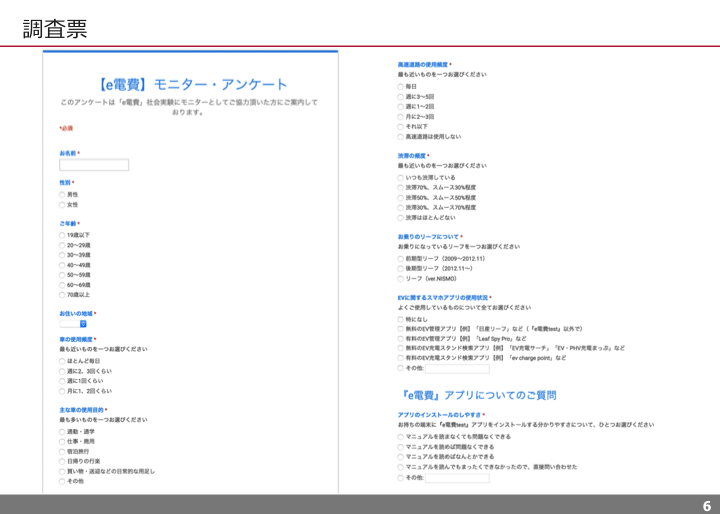This screenshot has height=514, width=720.
Task: Choose the 20〜29歳 age option
Action: coord(62,245)
